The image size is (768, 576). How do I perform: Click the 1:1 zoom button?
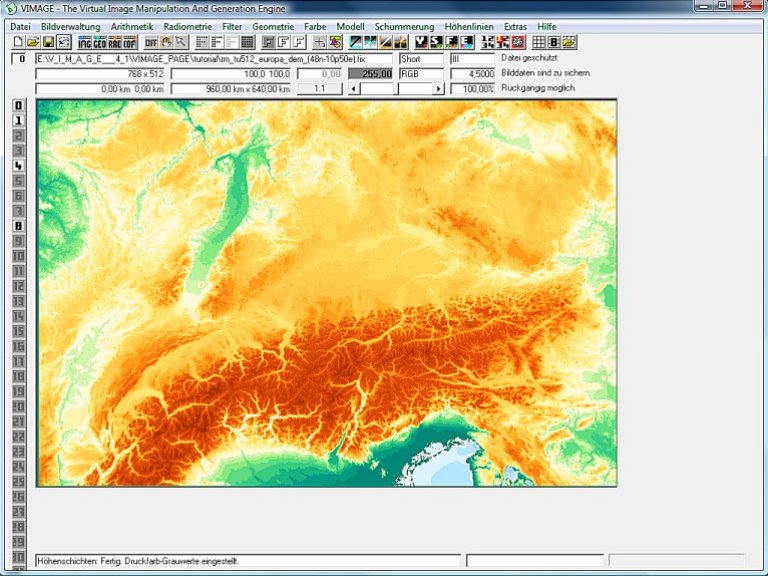coord(319,89)
